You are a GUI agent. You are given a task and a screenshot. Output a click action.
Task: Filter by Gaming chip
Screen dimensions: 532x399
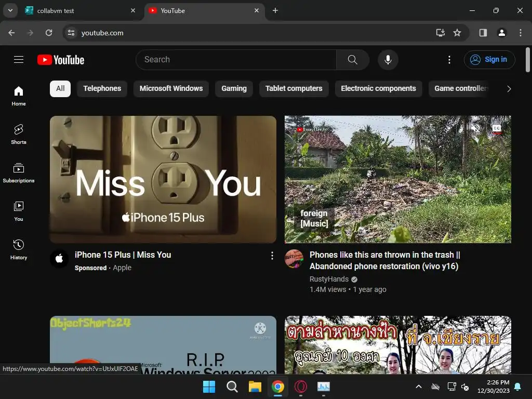click(x=234, y=89)
